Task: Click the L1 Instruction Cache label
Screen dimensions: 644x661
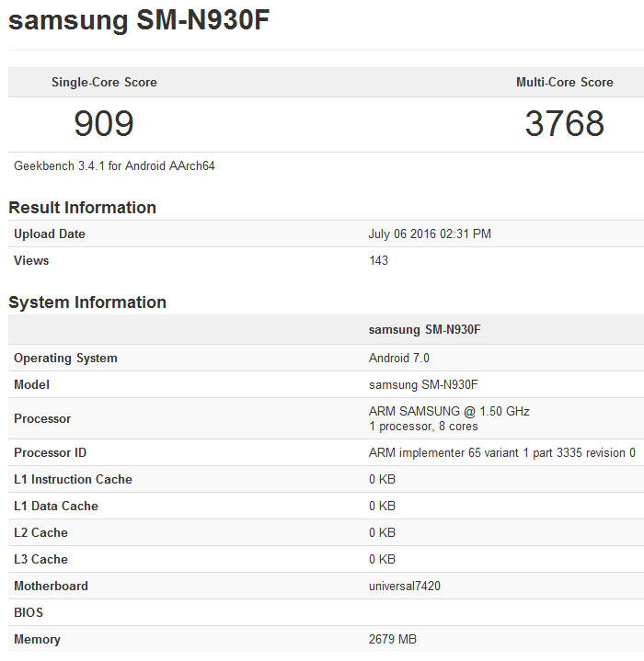Action: click(x=73, y=479)
